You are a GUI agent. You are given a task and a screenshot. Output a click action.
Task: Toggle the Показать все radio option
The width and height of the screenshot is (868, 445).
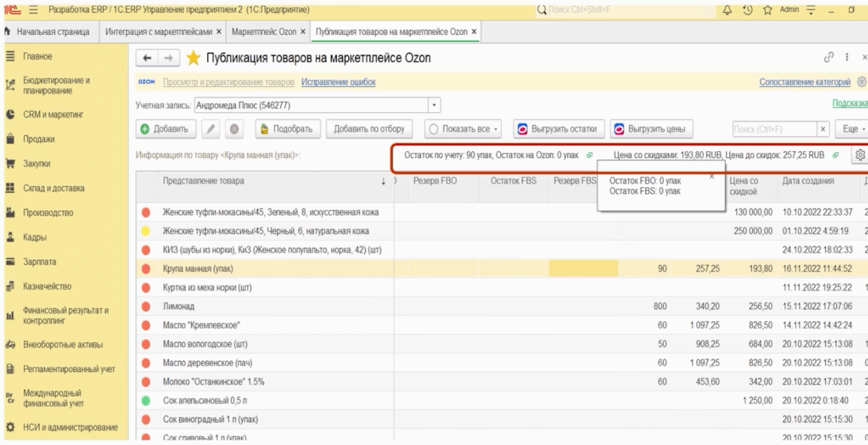coord(434,129)
